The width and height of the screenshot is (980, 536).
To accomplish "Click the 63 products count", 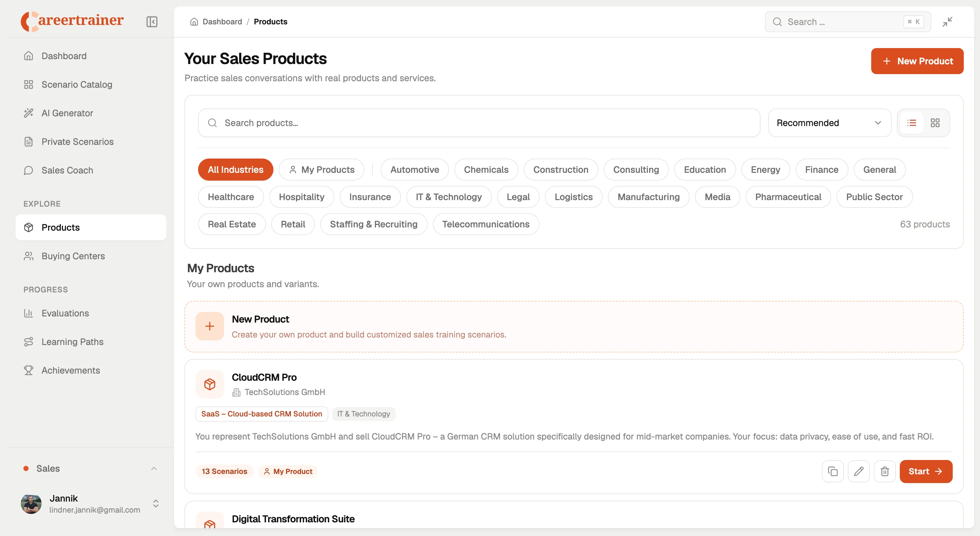I will click(x=924, y=224).
